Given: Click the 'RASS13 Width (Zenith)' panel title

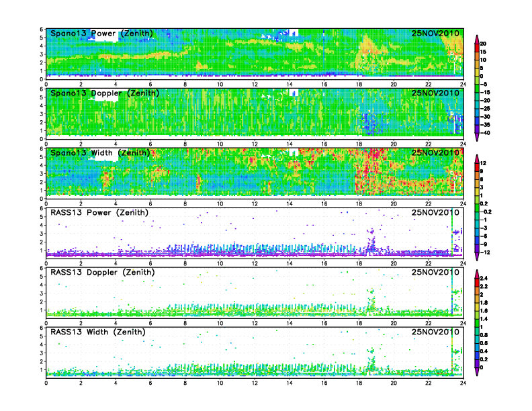Looking at the screenshot, I should (97, 332).
